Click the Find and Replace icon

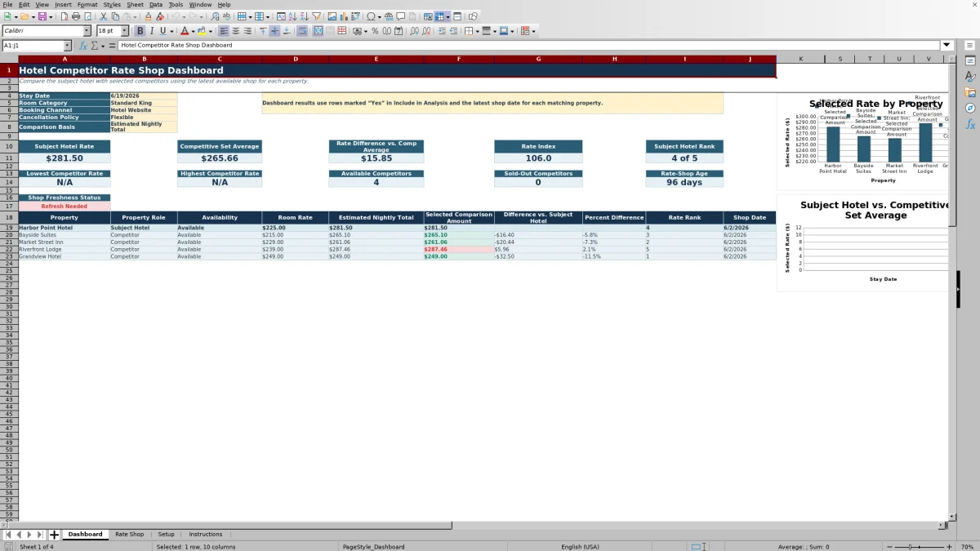point(214,16)
